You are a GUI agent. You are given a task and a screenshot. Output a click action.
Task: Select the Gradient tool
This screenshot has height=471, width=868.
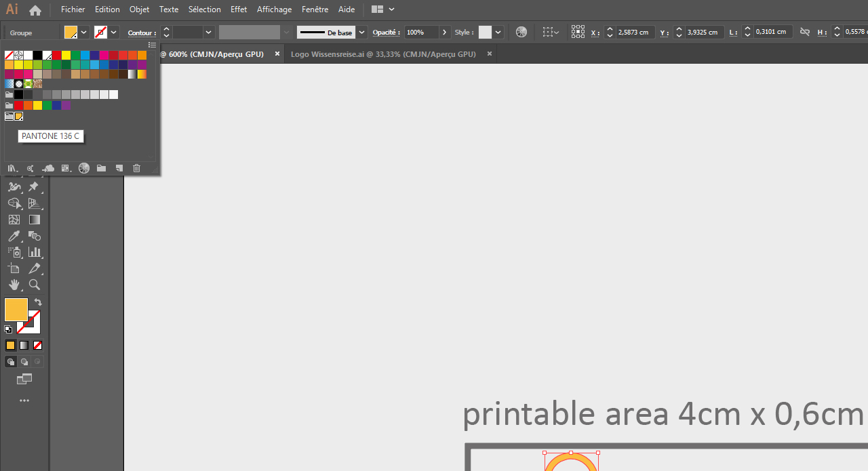(34, 220)
